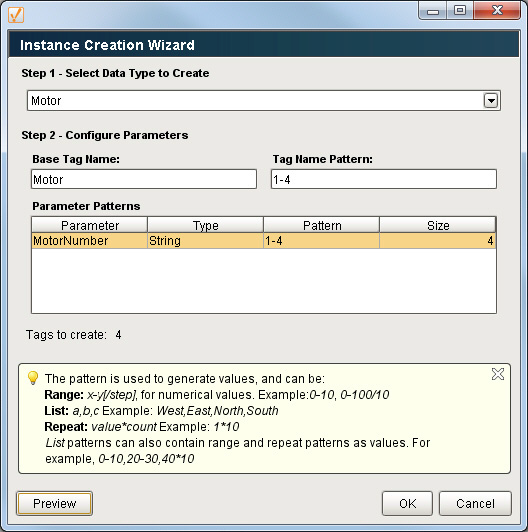Focus the Base Tag Name field
Viewport: 528px width, 532px height.
(x=144, y=179)
